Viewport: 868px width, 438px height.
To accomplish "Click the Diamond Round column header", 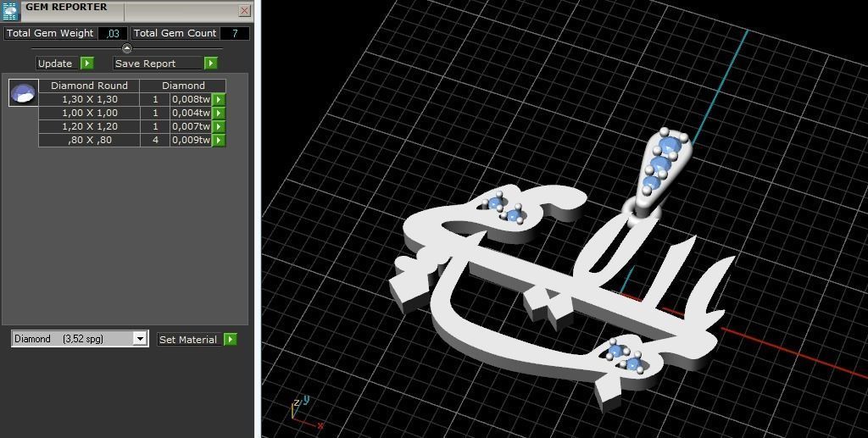I will (x=88, y=86).
